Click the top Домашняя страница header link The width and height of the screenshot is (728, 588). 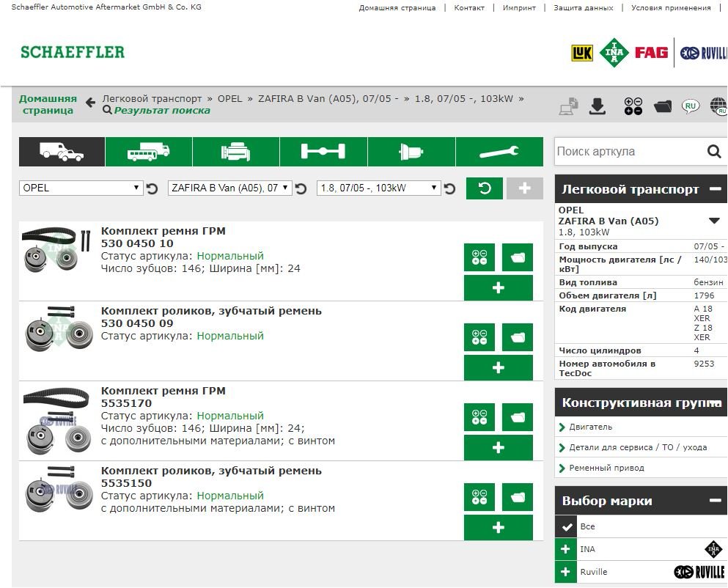(397, 7)
